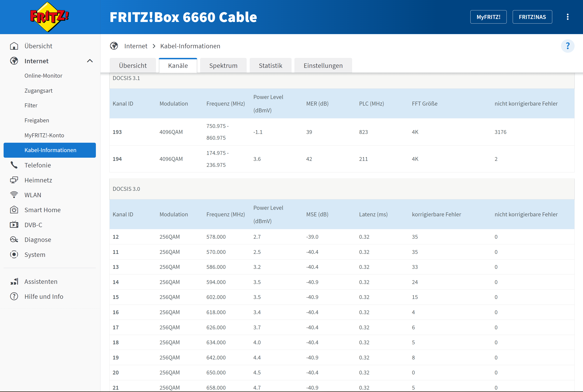This screenshot has height=392, width=583.
Task: Click the Internet globe icon in sidebar
Action: coord(14,61)
